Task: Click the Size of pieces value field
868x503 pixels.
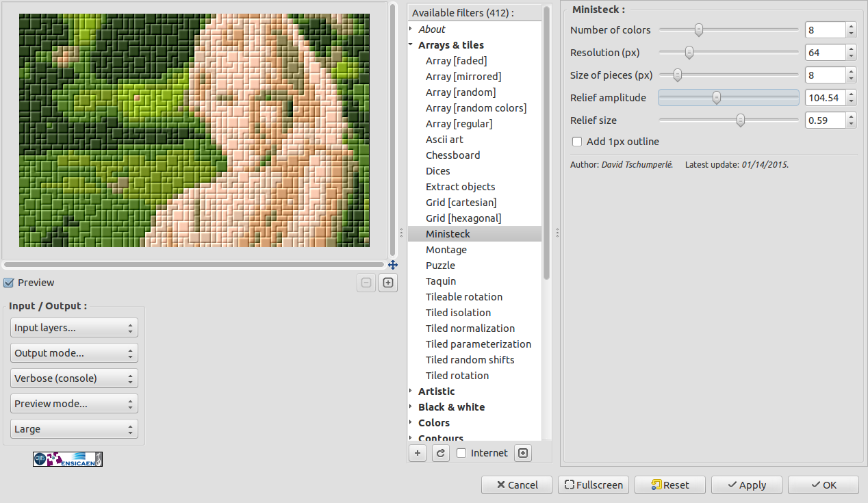Action: [x=825, y=75]
